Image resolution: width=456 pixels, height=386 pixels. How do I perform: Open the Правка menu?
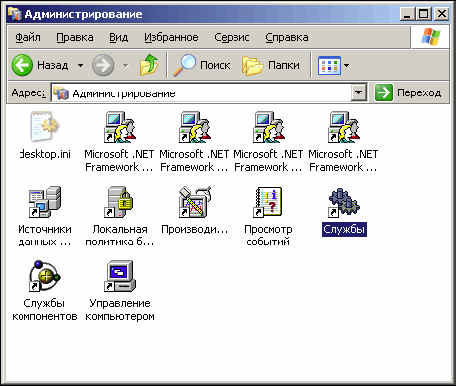pos(75,37)
